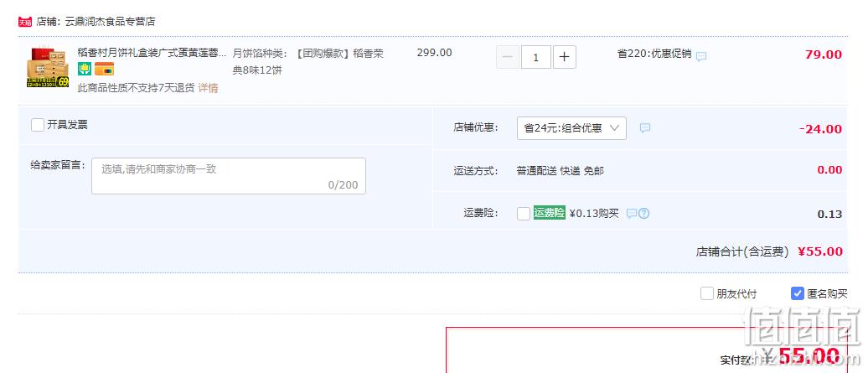Click the ¥0.13购买 insurance price text
The height and width of the screenshot is (373, 868).
pyautogui.click(x=594, y=214)
